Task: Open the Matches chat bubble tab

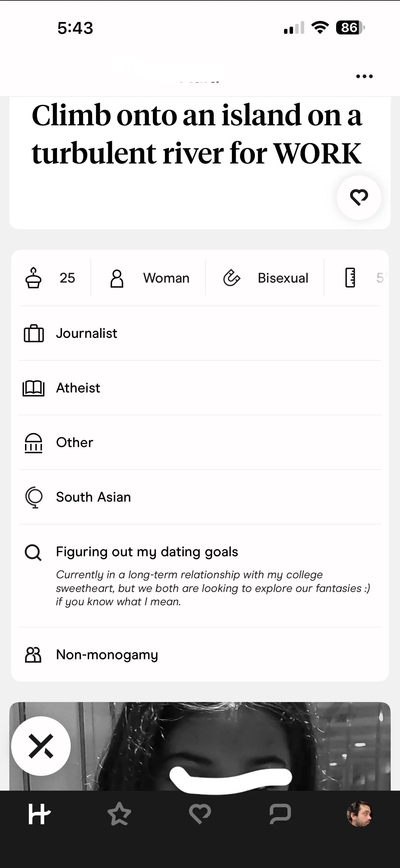Action: (x=280, y=814)
